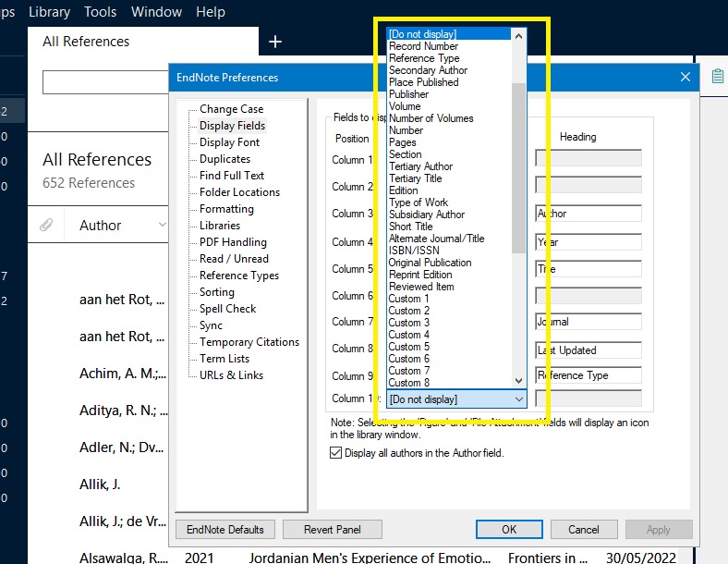Edit the Reference Type heading field

pyautogui.click(x=588, y=374)
